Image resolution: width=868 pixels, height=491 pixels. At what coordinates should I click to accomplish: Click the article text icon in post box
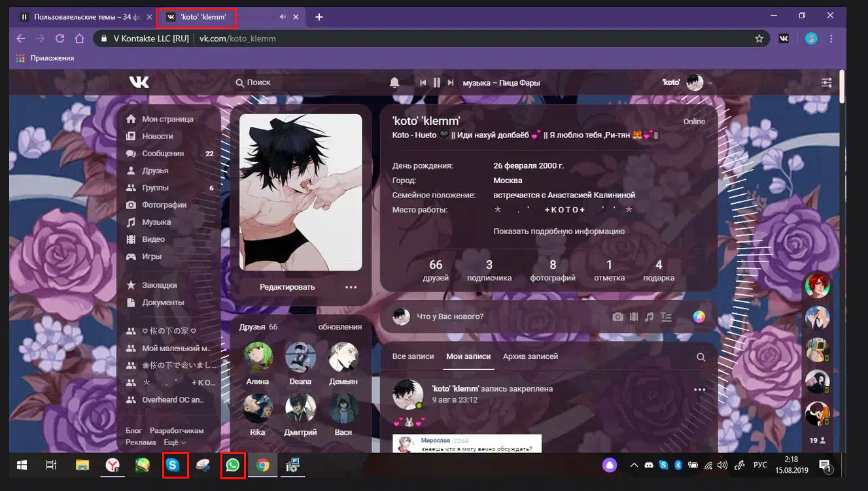666,317
